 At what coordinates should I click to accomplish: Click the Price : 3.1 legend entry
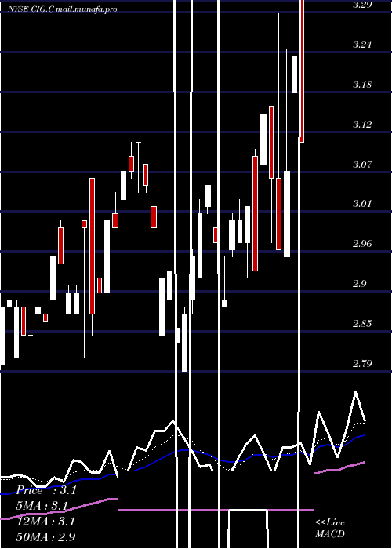pos(46,490)
